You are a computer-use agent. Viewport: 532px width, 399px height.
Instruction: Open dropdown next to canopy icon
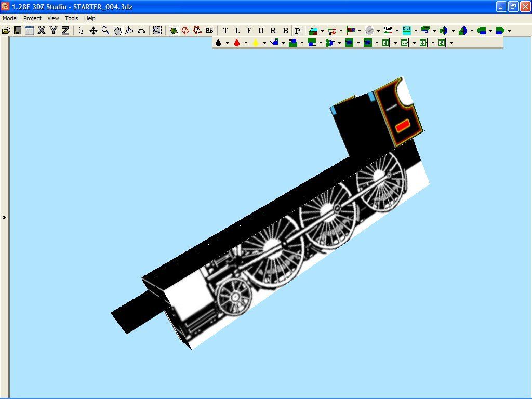coord(322,31)
